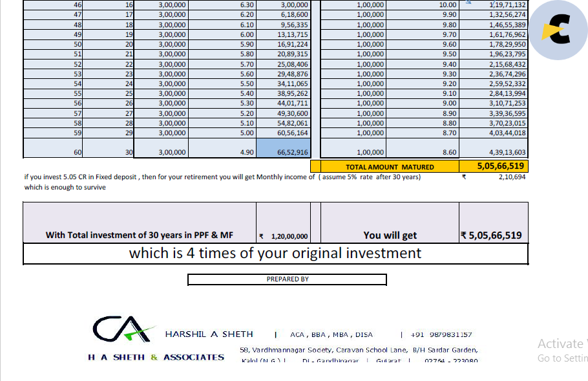Click the age 60 cell in last row

coord(53,148)
